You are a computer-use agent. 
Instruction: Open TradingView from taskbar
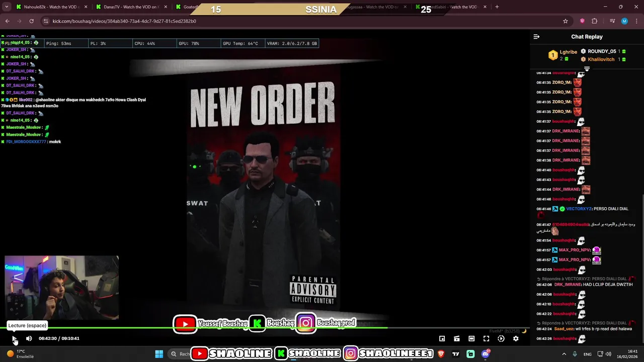pos(456,354)
